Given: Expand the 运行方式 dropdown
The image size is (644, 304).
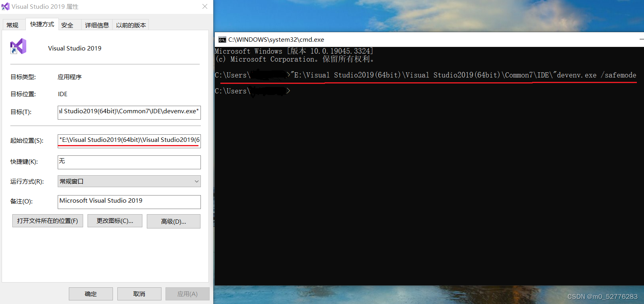Looking at the screenshot, I should pyautogui.click(x=129, y=181).
